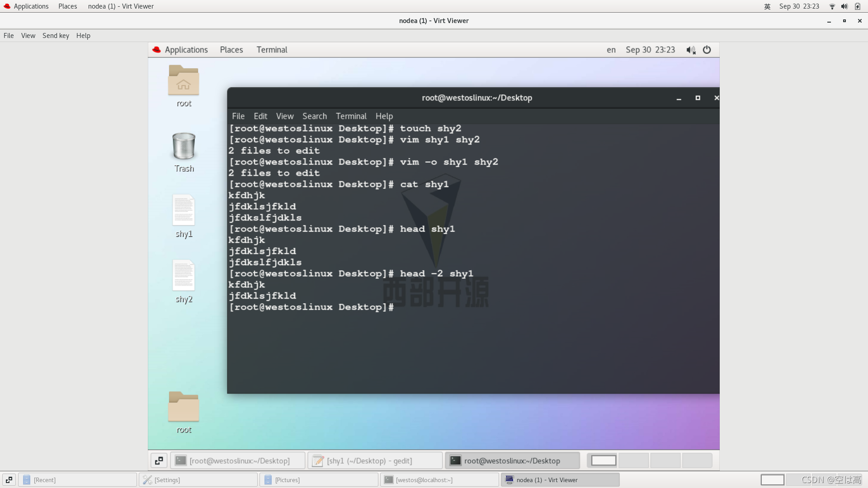Click the Help menu in terminal
The width and height of the screenshot is (868, 488).
pyautogui.click(x=383, y=116)
